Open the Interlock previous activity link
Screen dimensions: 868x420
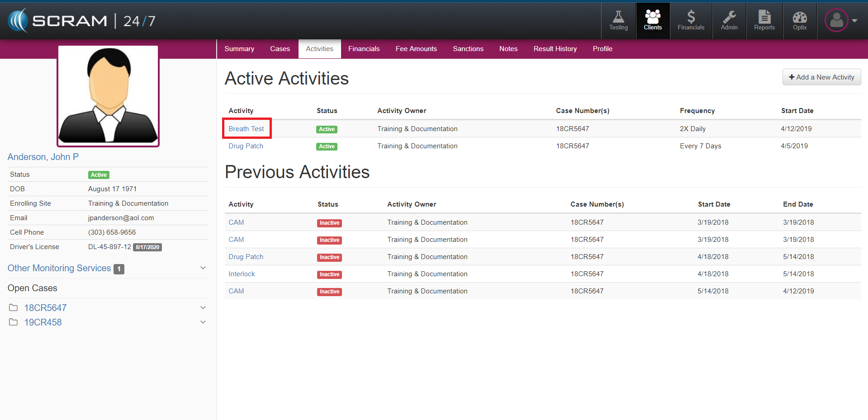(x=242, y=274)
